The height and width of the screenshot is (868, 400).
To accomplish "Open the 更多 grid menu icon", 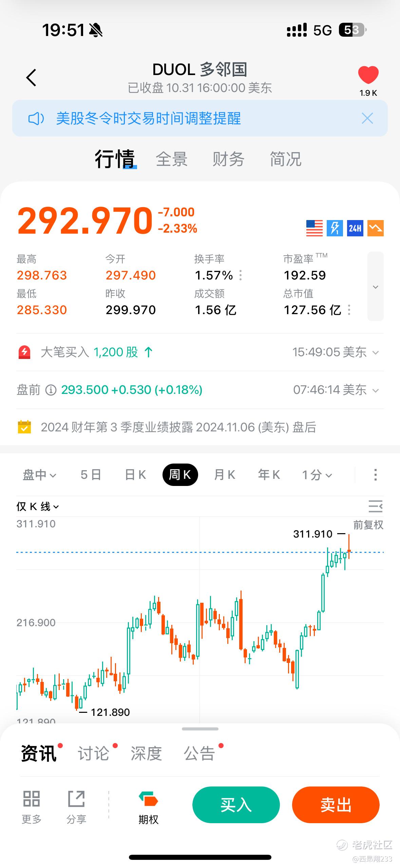I will [x=32, y=807].
